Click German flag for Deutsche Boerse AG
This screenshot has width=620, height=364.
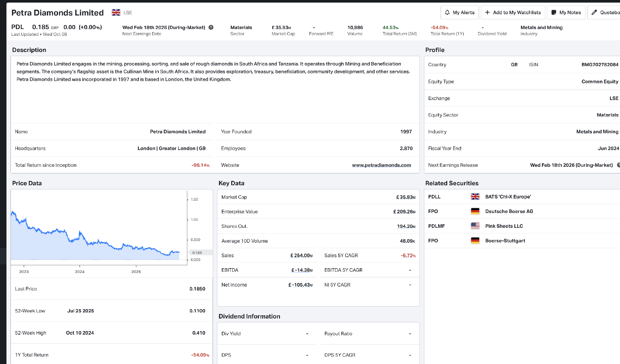(x=475, y=211)
